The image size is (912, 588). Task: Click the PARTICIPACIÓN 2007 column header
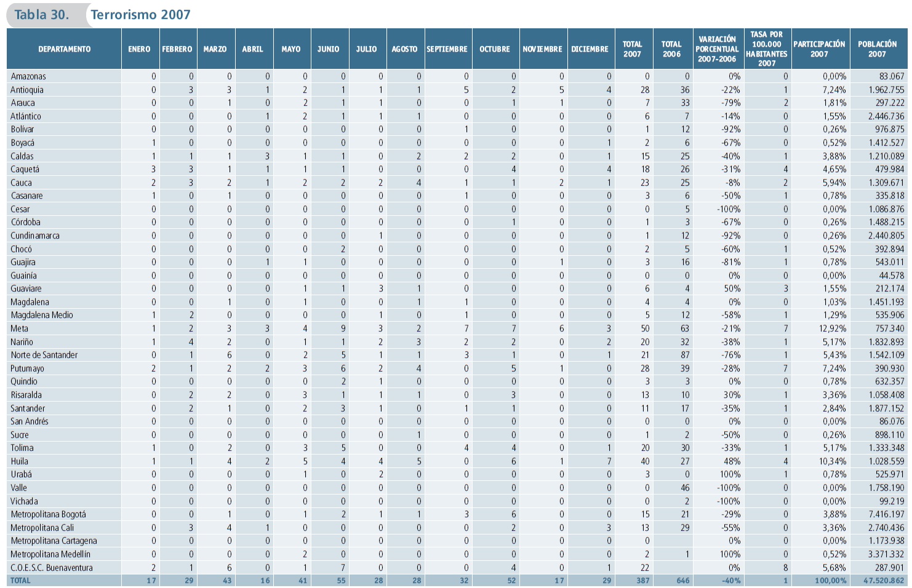(819, 49)
